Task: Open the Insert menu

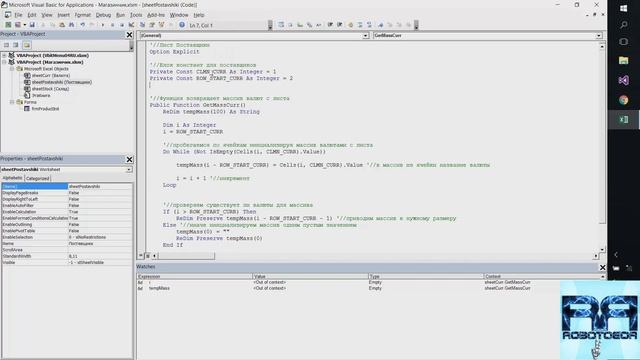Action: tap(63, 15)
